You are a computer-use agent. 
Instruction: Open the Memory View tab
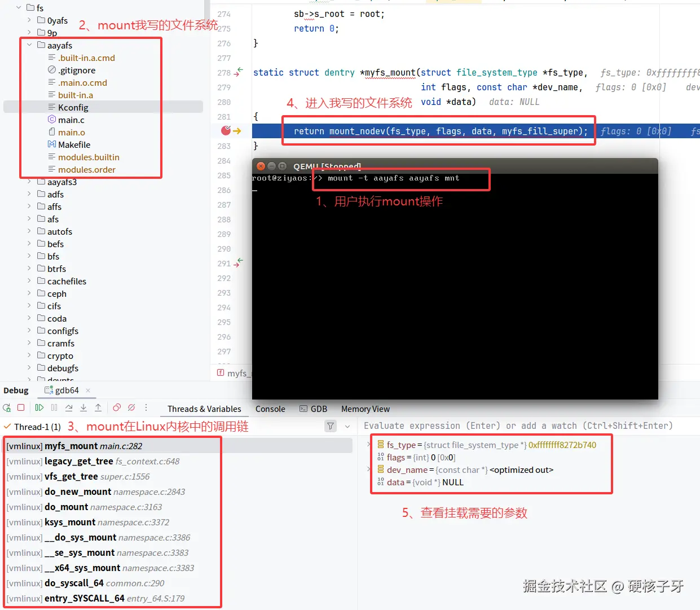[x=366, y=409]
